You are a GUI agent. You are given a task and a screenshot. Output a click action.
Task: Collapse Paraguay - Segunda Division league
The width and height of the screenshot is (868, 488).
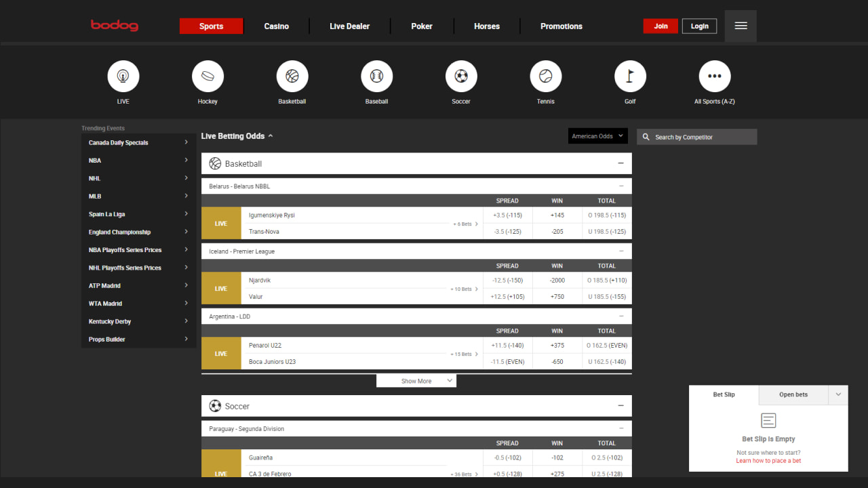(620, 428)
